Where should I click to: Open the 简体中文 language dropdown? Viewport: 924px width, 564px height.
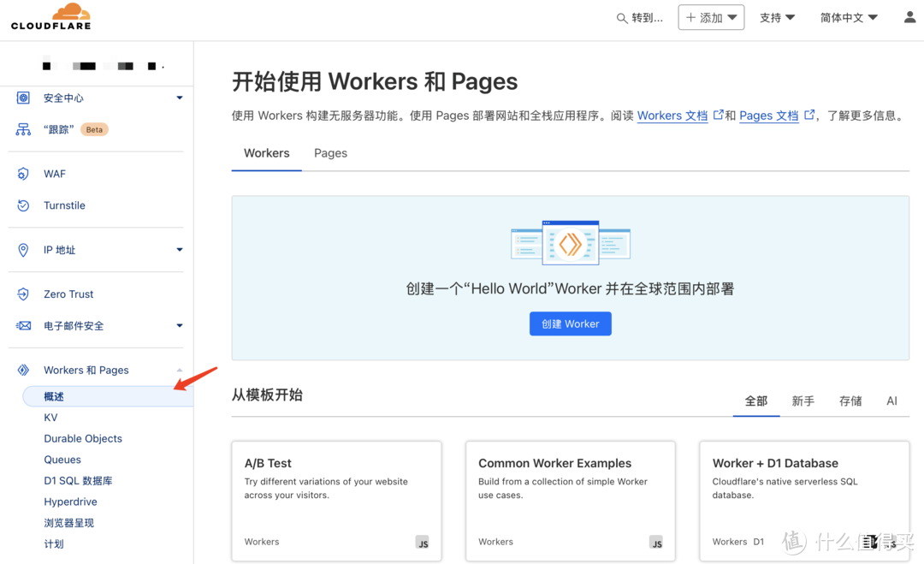848,16
